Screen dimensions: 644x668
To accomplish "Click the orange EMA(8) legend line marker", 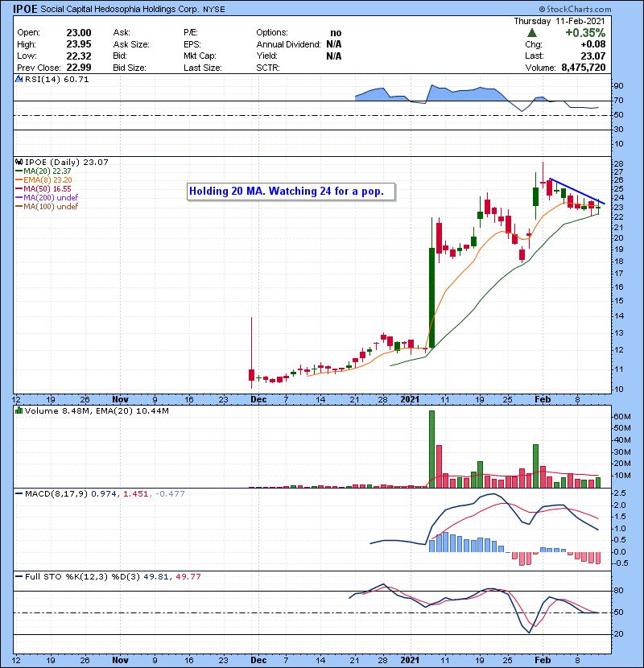I will pos(19,180).
